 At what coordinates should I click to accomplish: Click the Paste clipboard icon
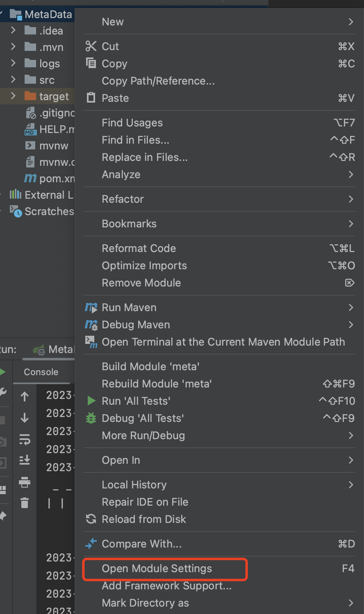tap(91, 98)
